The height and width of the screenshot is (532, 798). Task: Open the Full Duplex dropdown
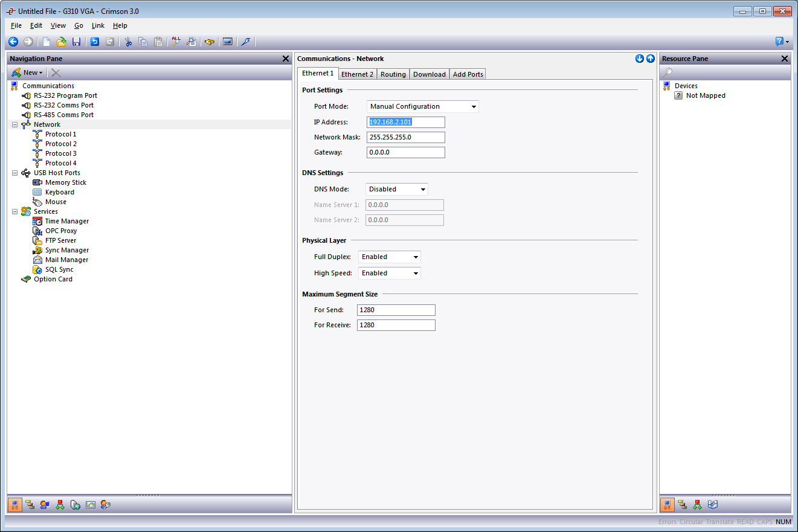coord(390,257)
